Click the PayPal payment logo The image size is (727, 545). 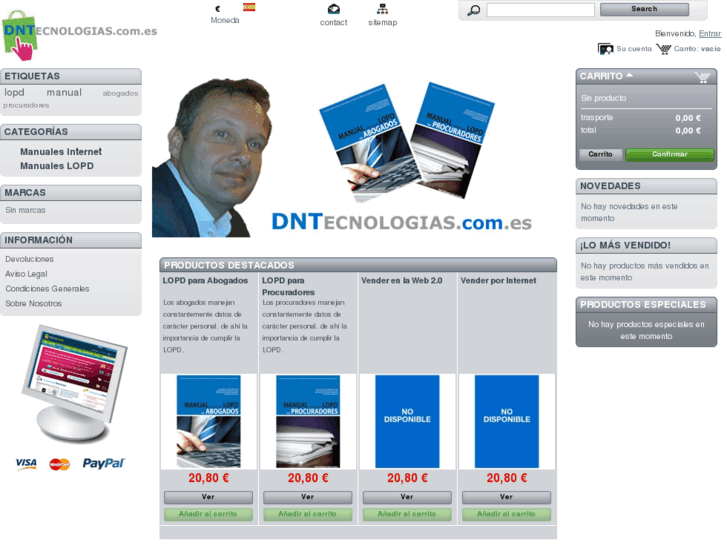click(103, 463)
